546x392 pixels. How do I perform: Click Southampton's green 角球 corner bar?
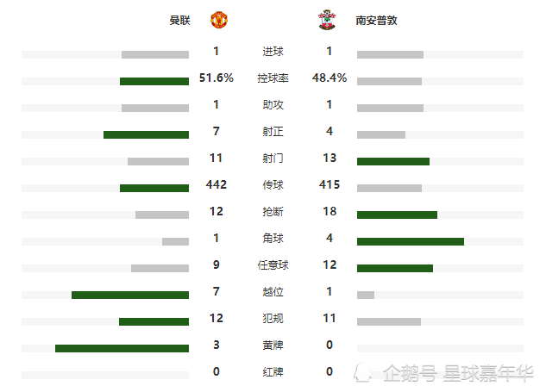(x=411, y=241)
